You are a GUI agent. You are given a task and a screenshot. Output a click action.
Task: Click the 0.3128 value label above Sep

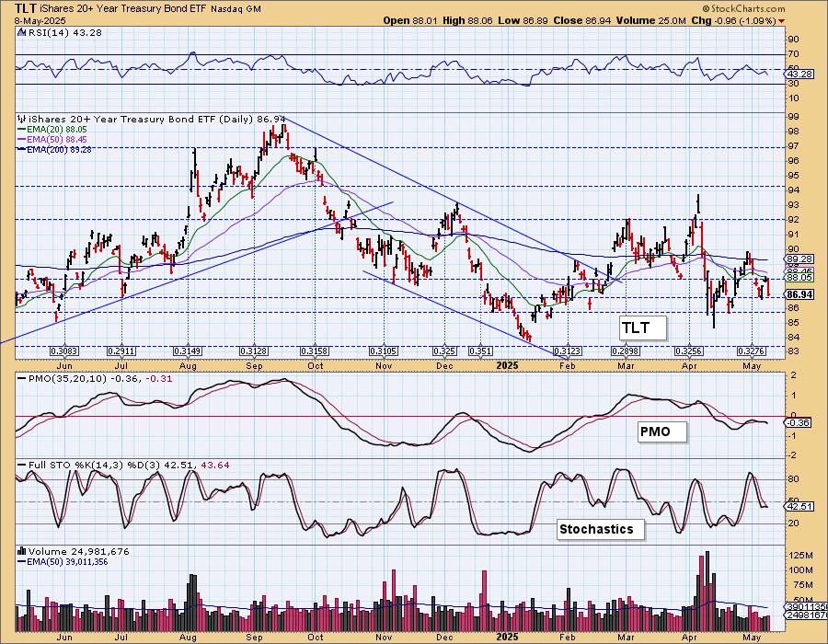pos(254,351)
